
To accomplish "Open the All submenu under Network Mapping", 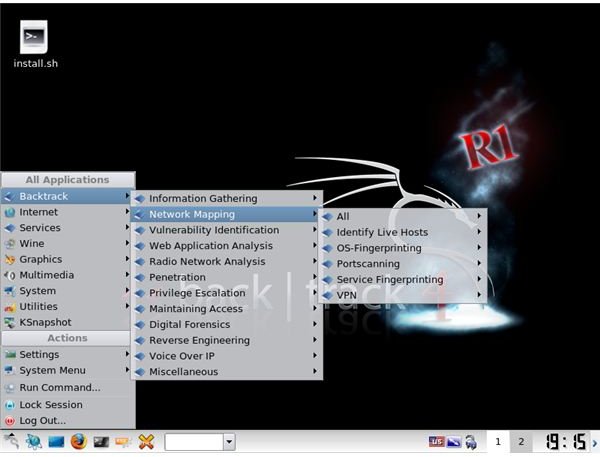I will [x=403, y=216].
